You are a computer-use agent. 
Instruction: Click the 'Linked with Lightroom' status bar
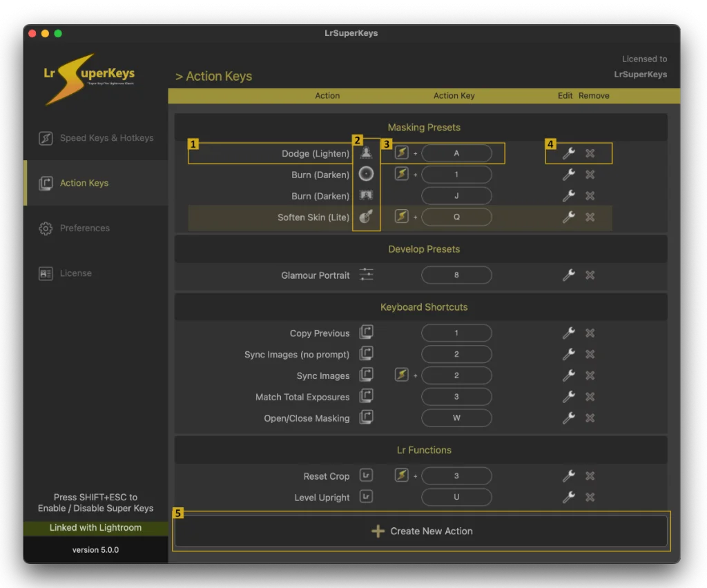(x=95, y=528)
